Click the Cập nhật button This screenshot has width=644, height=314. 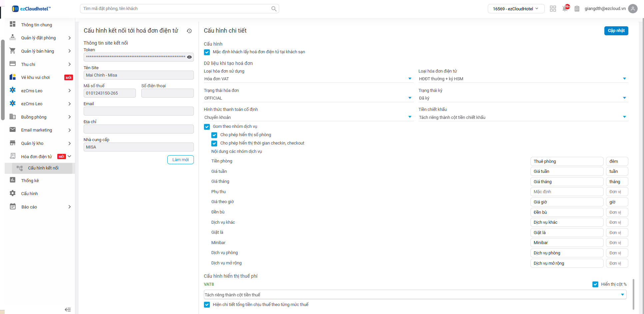(616, 31)
